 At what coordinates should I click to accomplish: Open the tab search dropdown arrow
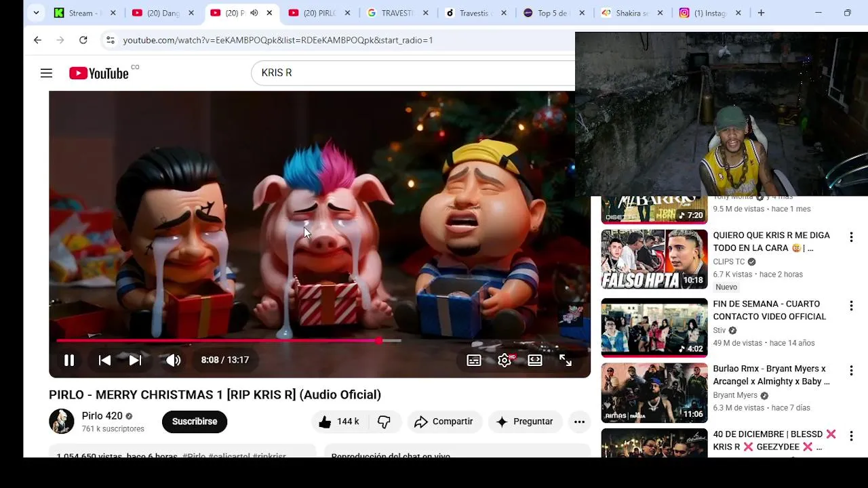36,13
